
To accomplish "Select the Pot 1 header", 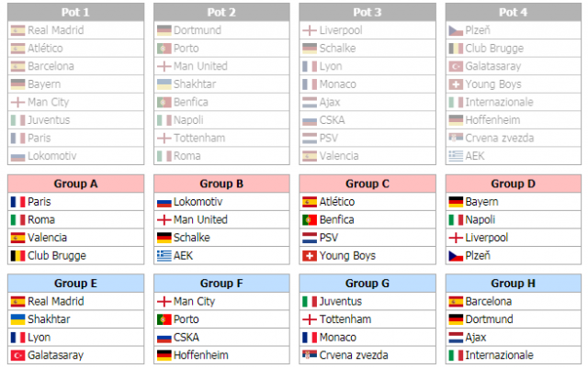I will (75, 12).
